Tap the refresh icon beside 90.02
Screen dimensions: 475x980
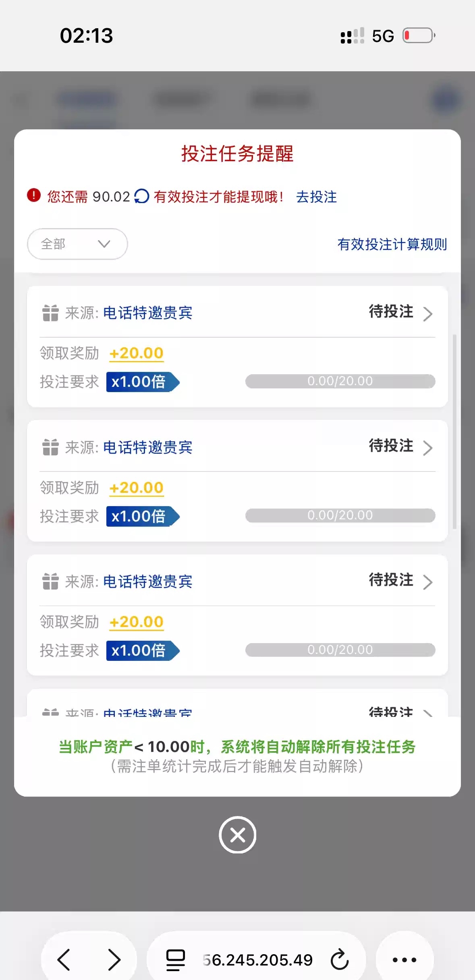[141, 197]
